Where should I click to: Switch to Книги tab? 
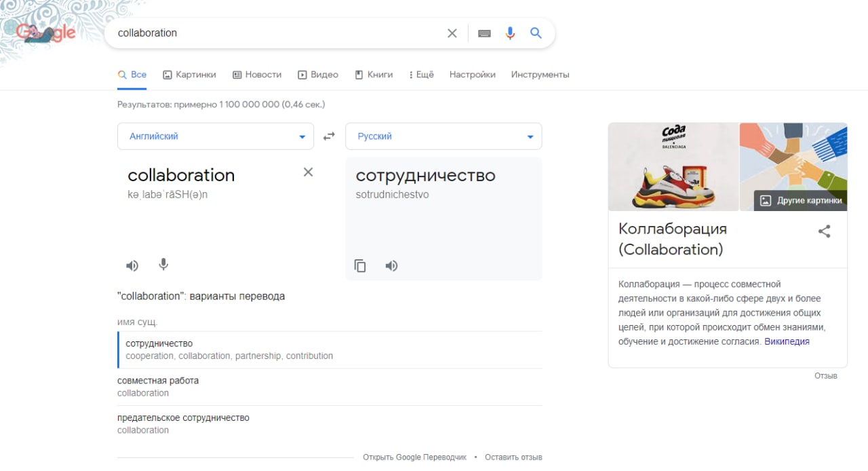coord(374,75)
